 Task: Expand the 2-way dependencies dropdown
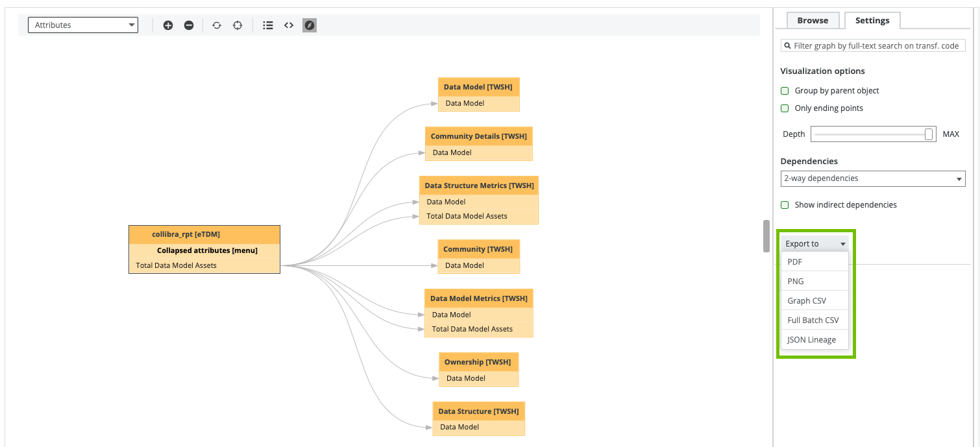point(872,178)
